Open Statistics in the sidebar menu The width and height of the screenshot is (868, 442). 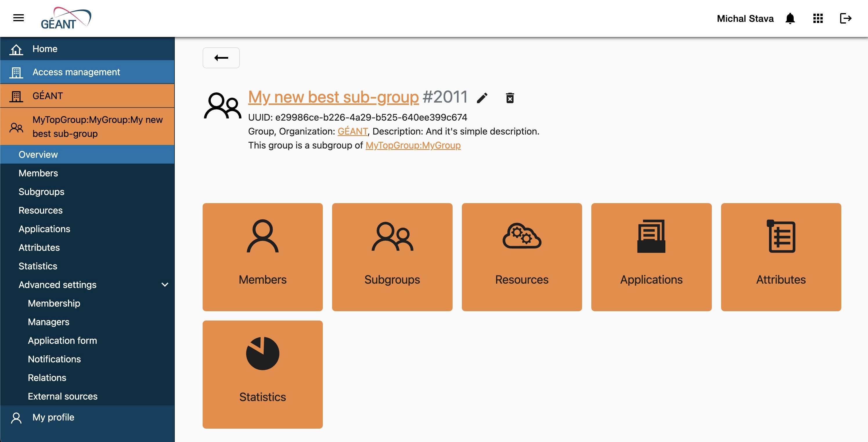click(x=87, y=266)
